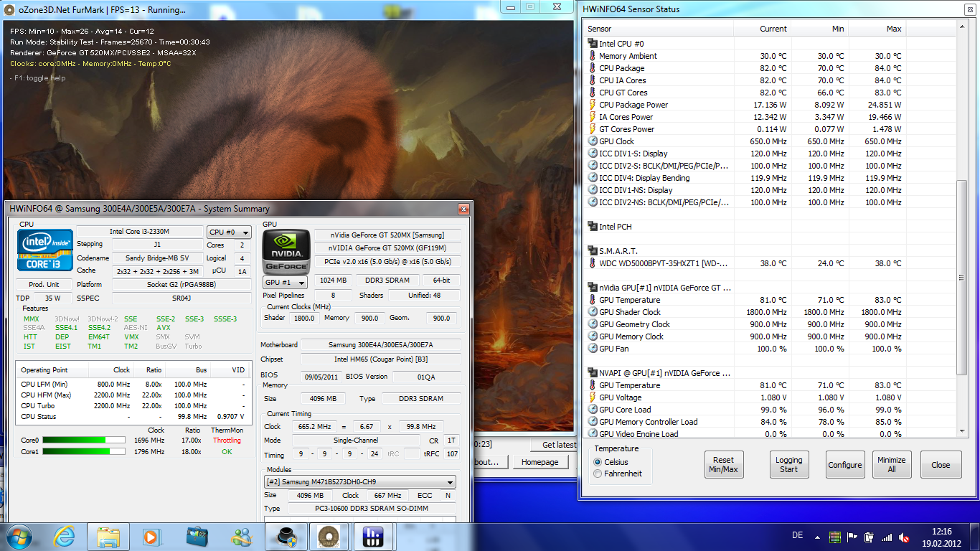
Task: Click the scroll down arrow in Sensor Status
Action: coord(962,430)
